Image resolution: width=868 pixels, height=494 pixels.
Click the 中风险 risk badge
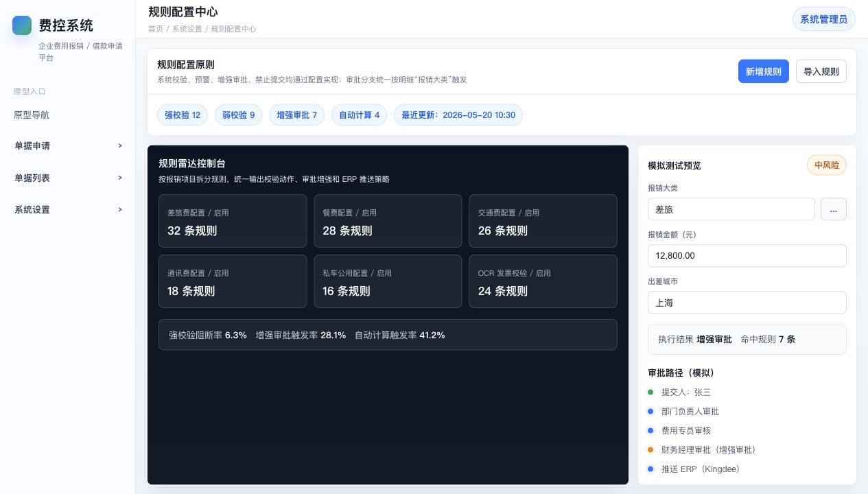[827, 165]
